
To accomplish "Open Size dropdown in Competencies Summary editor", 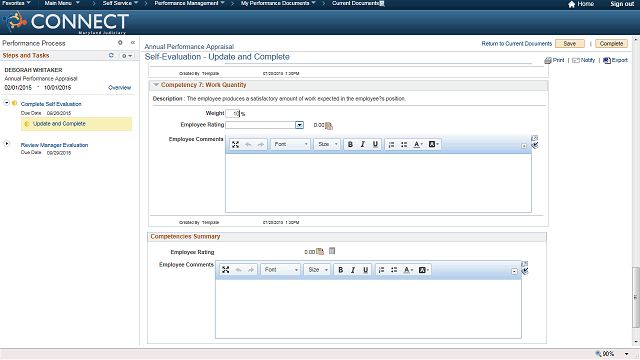I will click(x=317, y=270).
